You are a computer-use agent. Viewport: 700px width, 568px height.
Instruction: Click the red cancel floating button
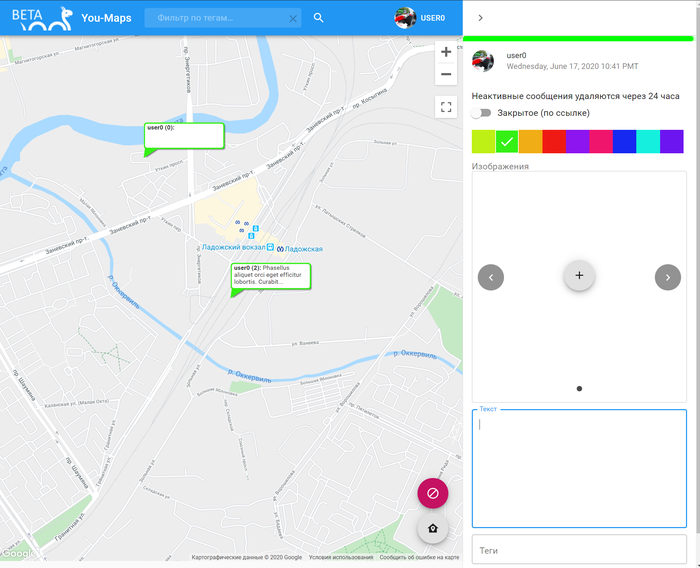(x=433, y=493)
